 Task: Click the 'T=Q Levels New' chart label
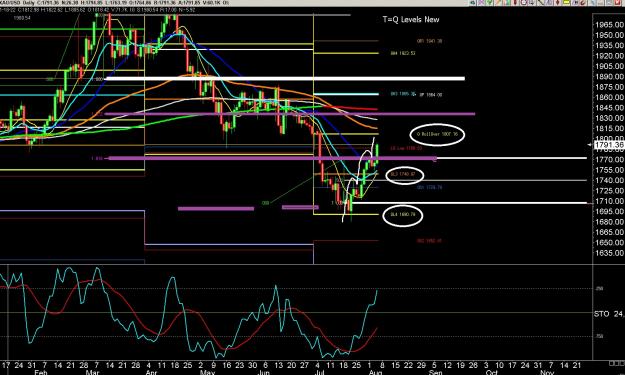411,20
